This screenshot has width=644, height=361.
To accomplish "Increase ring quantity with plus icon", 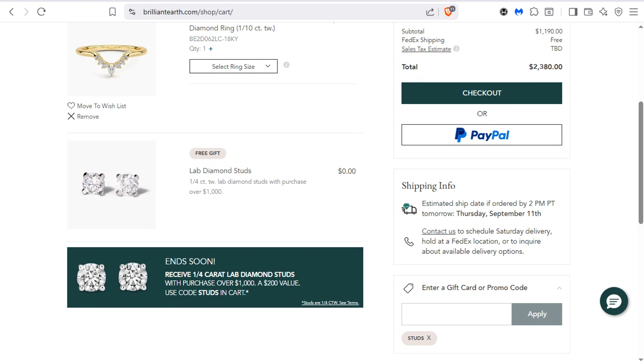I will [211, 49].
